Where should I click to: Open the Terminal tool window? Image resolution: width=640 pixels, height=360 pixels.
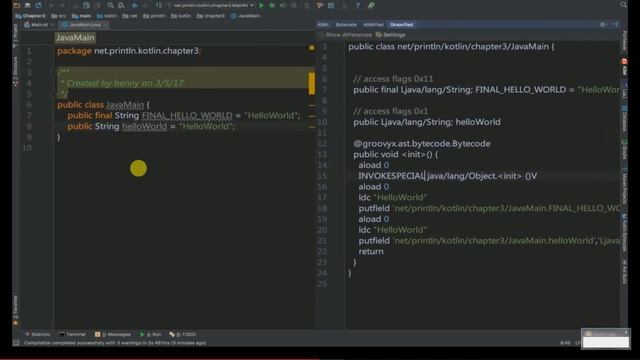point(72,334)
